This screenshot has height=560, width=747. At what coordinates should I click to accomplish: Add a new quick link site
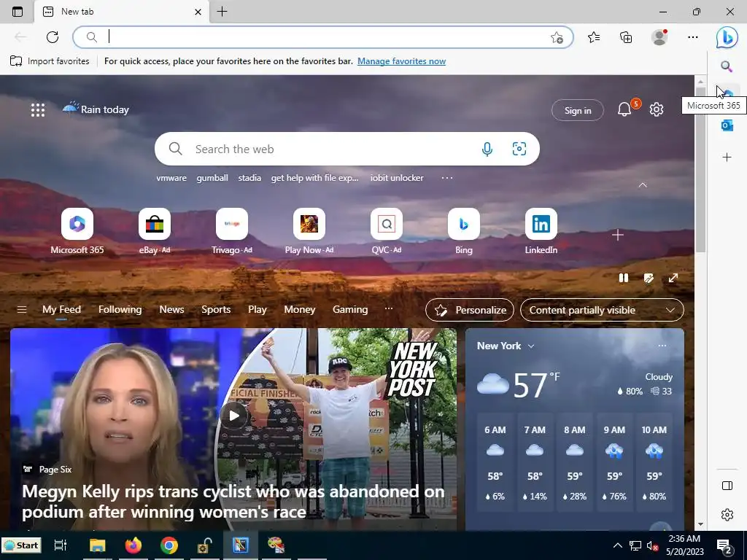[617, 235]
